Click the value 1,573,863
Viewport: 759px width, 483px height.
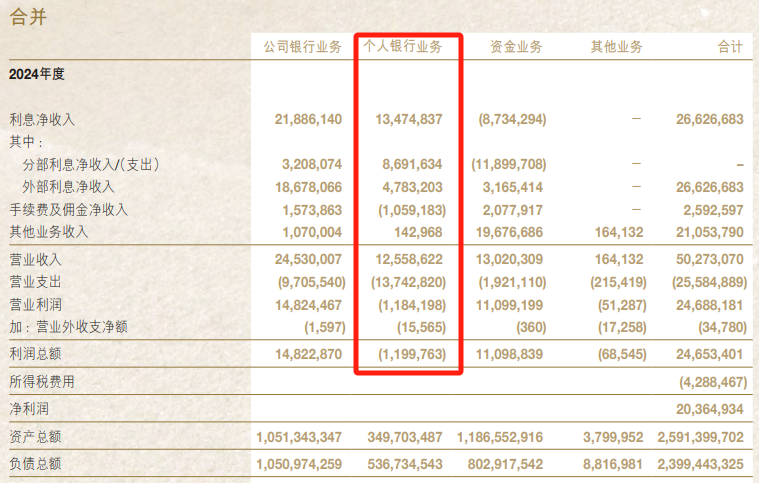click(x=312, y=211)
